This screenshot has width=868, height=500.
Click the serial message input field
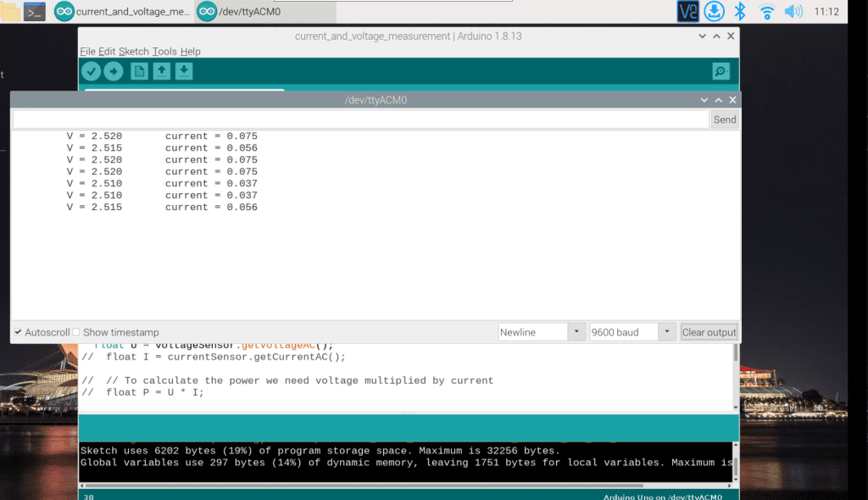(360, 120)
